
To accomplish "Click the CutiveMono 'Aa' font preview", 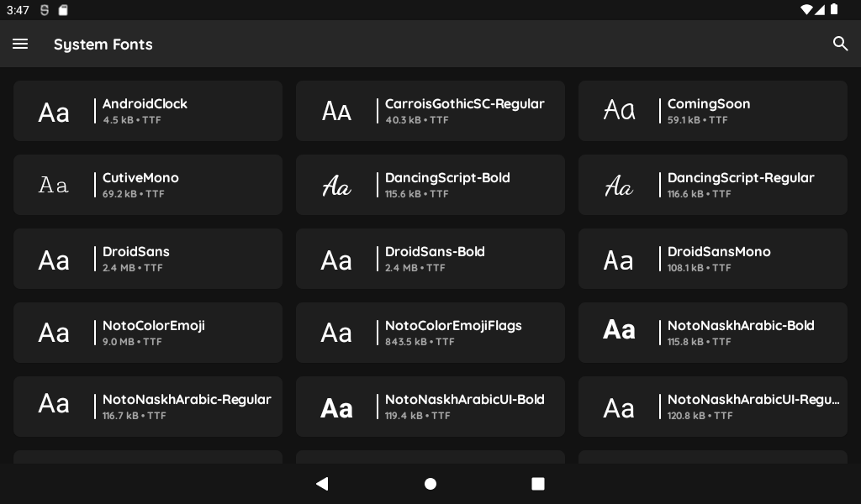I will [x=54, y=185].
